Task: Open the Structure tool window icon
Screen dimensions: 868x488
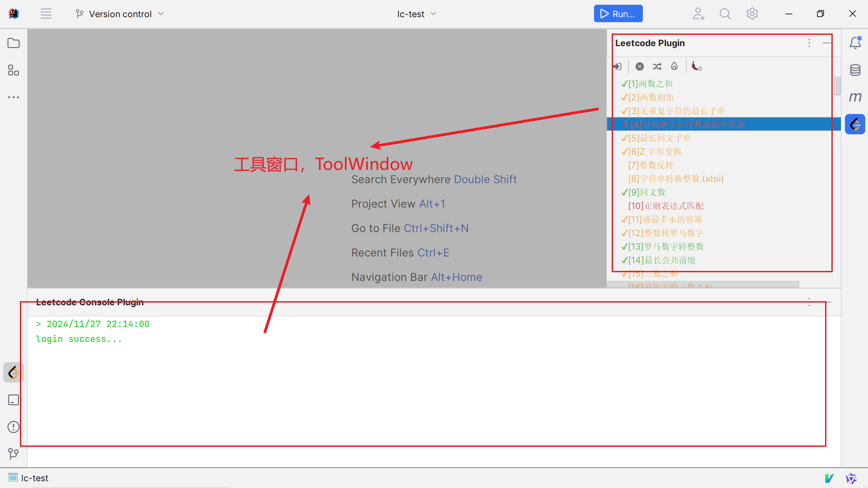Action: coord(14,70)
